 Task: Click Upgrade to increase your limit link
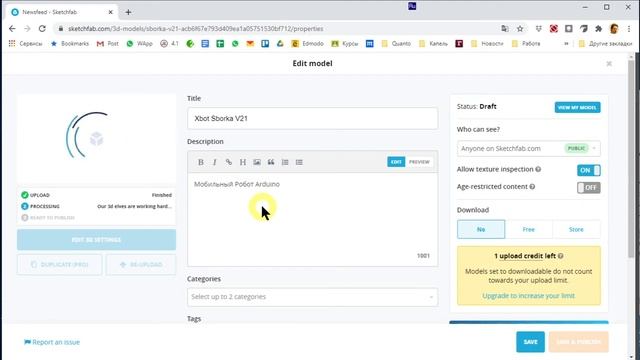529,296
